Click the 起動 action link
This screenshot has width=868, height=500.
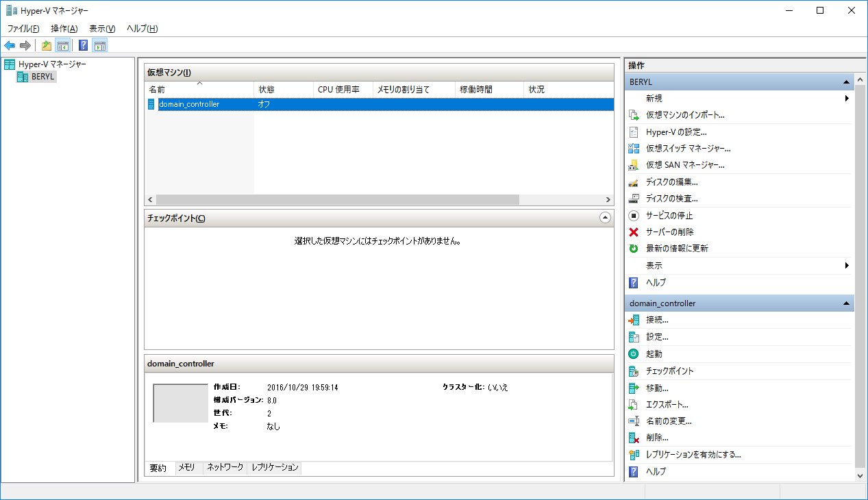point(654,354)
